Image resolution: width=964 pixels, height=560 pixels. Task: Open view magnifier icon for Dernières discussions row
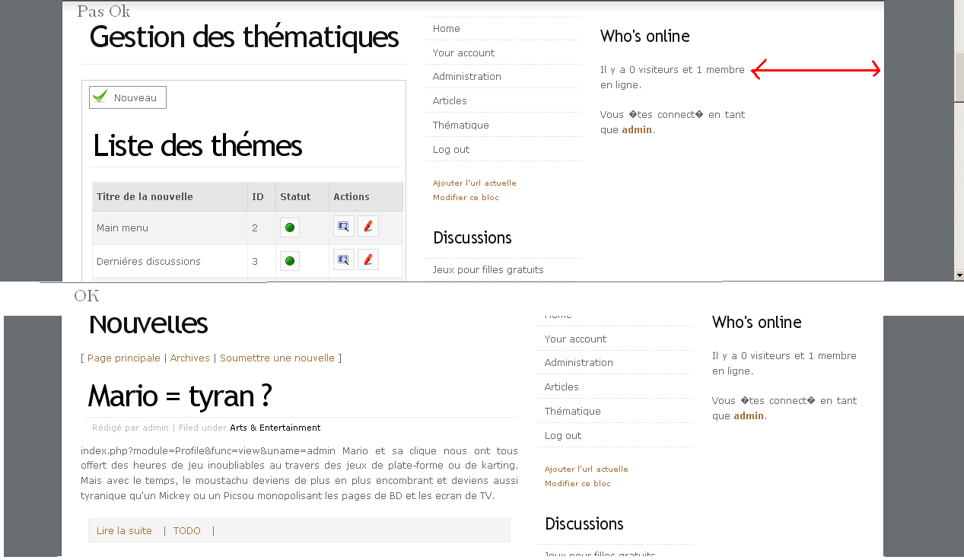(343, 259)
